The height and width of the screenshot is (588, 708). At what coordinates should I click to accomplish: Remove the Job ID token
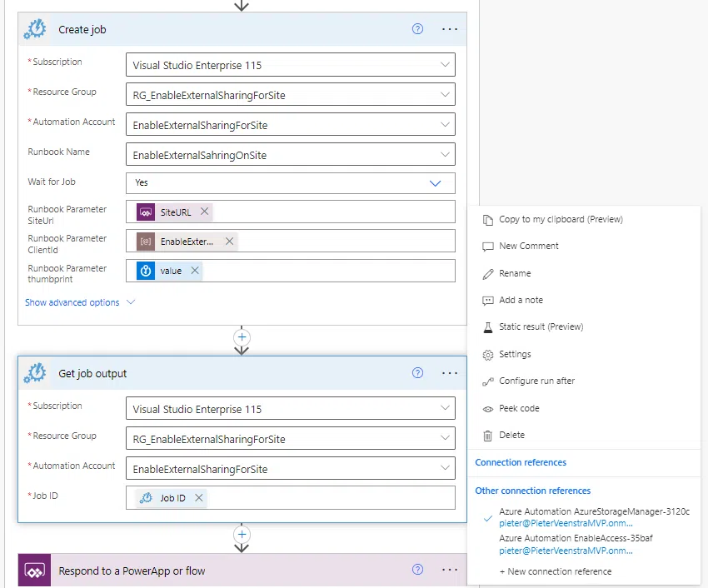pyautogui.click(x=199, y=498)
